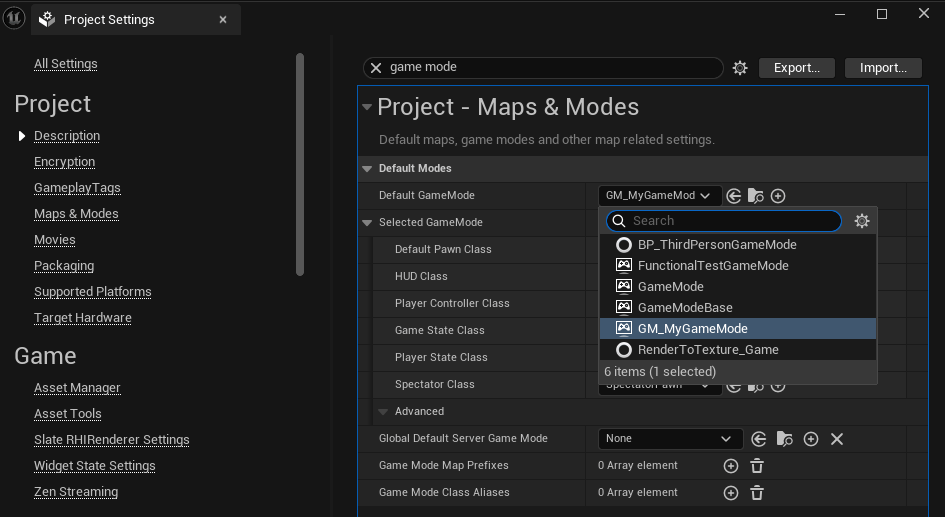Click the Import button
The image size is (945, 517).
883,68
